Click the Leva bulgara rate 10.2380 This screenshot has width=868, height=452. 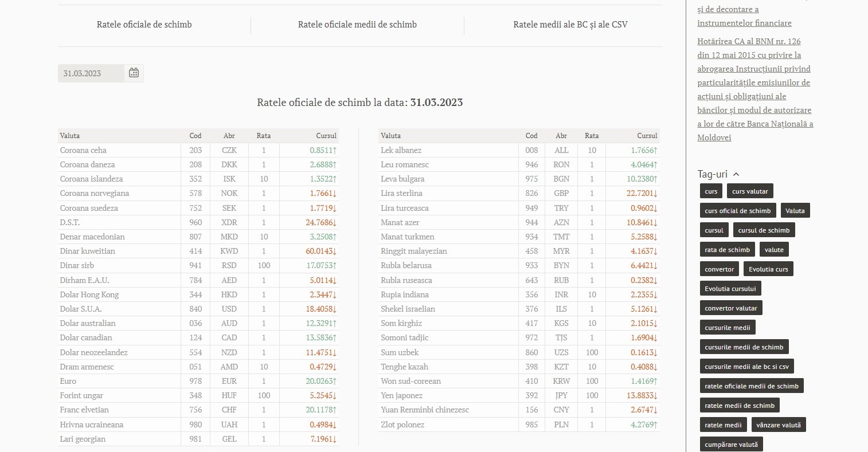tap(642, 179)
